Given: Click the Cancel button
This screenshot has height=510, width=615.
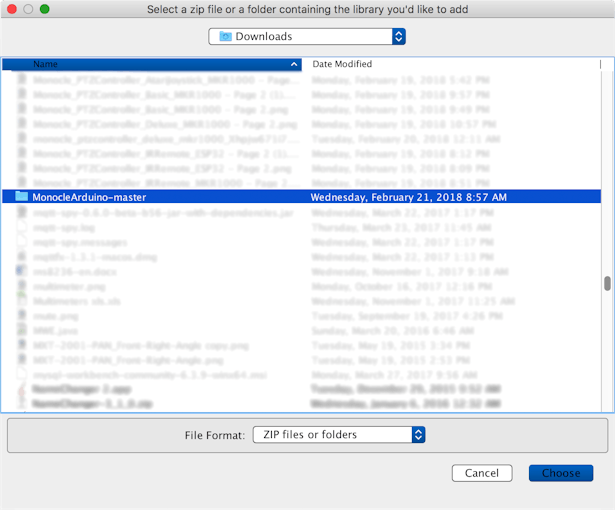Looking at the screenshot, I should click(482, 473).
